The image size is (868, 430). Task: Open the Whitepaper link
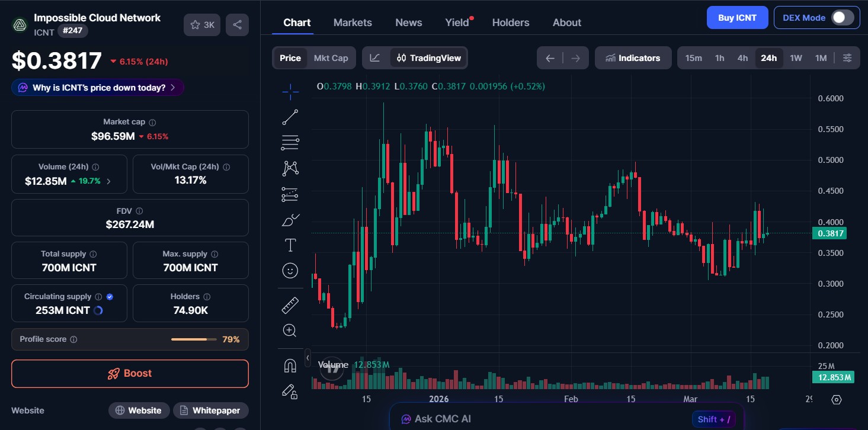210,410
